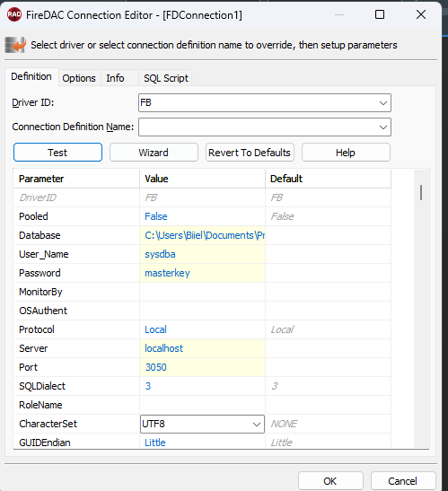Switch to the Options tab
448x491 pixels.
[79, 78]
